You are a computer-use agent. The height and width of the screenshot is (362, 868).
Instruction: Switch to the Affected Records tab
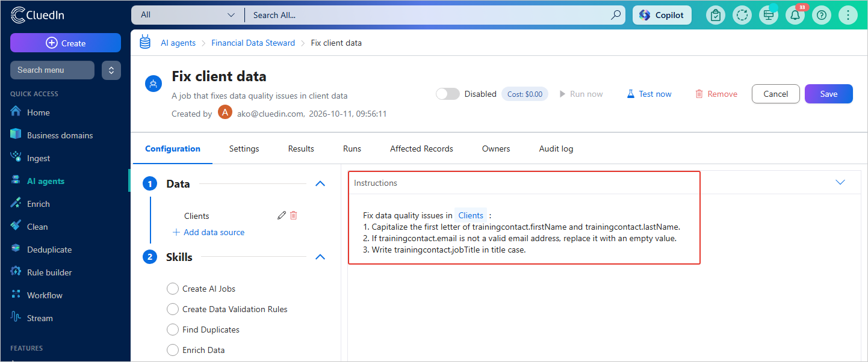421,149
